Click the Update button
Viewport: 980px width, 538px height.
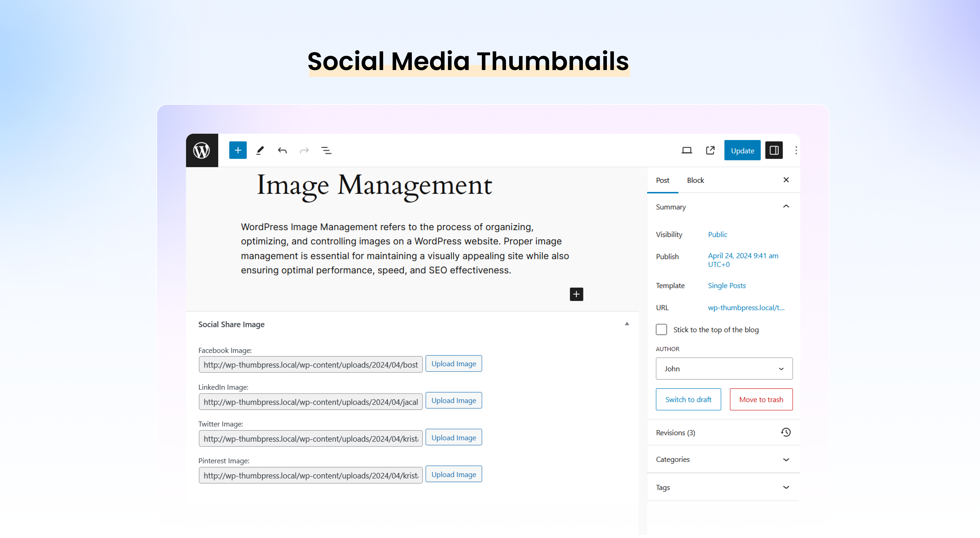point(742,150)
